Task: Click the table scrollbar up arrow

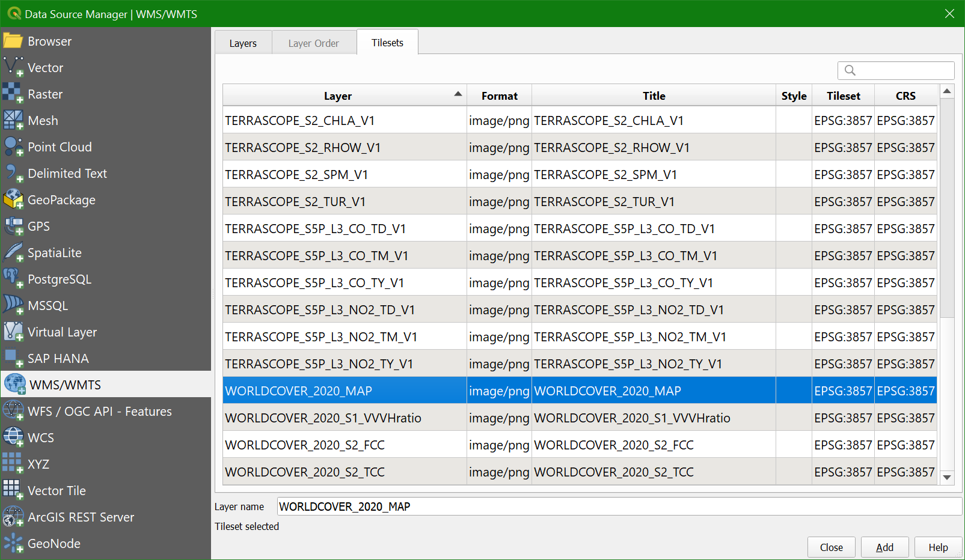Action: (x=947, y=91)
